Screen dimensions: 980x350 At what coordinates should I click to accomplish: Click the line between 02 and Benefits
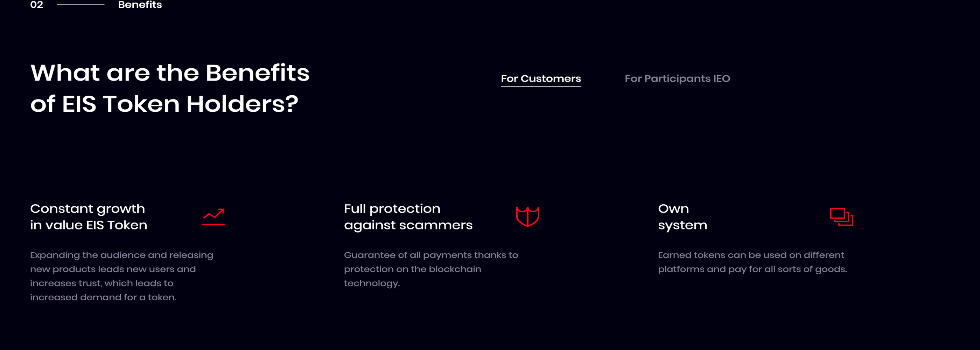(80, 5)
